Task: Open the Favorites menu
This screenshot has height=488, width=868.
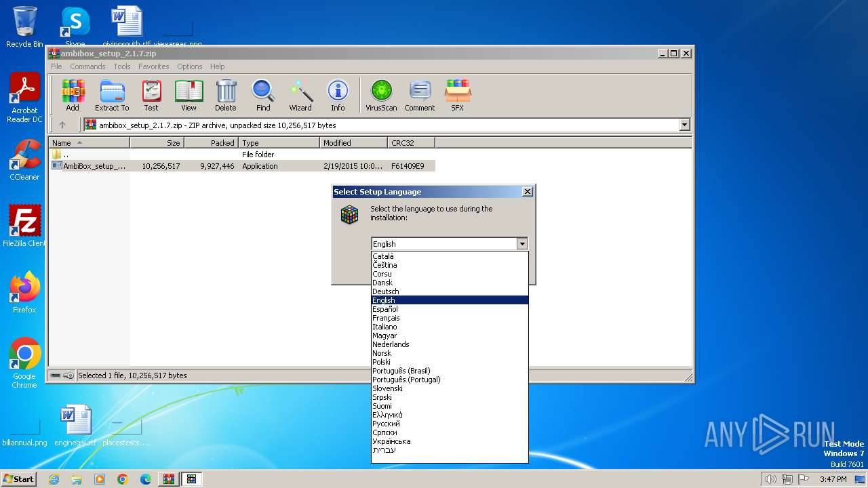Action: pos(154,66)
